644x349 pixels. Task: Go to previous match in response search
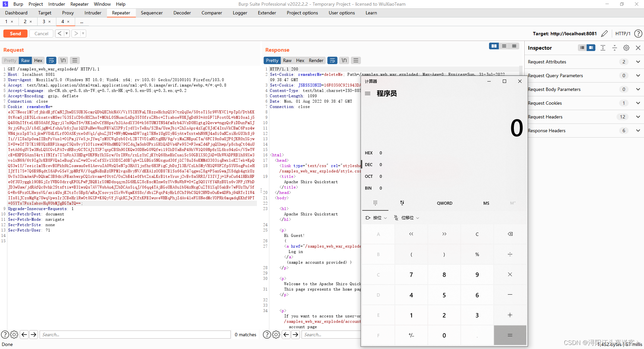[286, 335]
